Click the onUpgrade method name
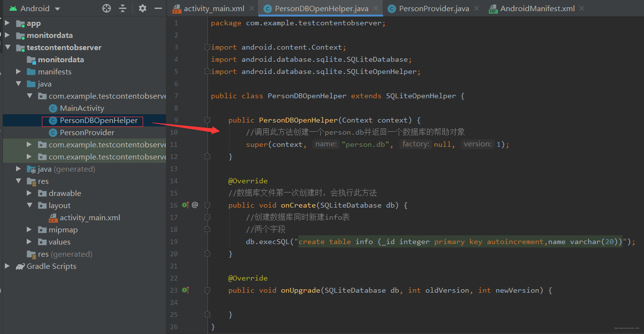Viewport: 644px width, 334px height. [x=300, y=290]
